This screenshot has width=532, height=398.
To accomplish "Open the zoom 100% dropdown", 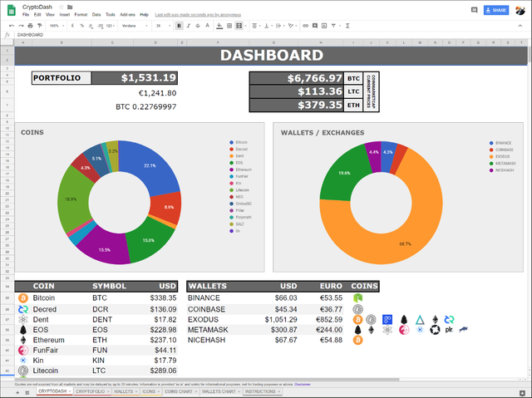I will pyautogui.click(x=57, y=26).
